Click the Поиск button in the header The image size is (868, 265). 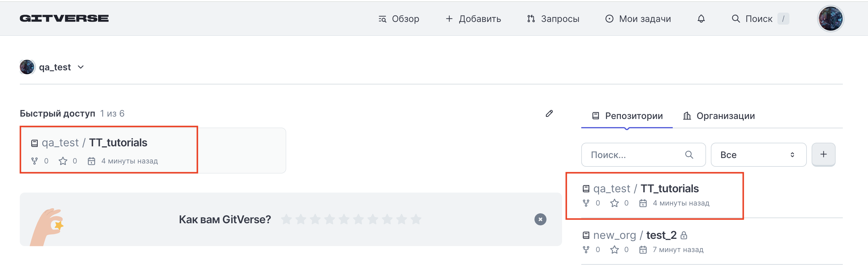point(760,19)
